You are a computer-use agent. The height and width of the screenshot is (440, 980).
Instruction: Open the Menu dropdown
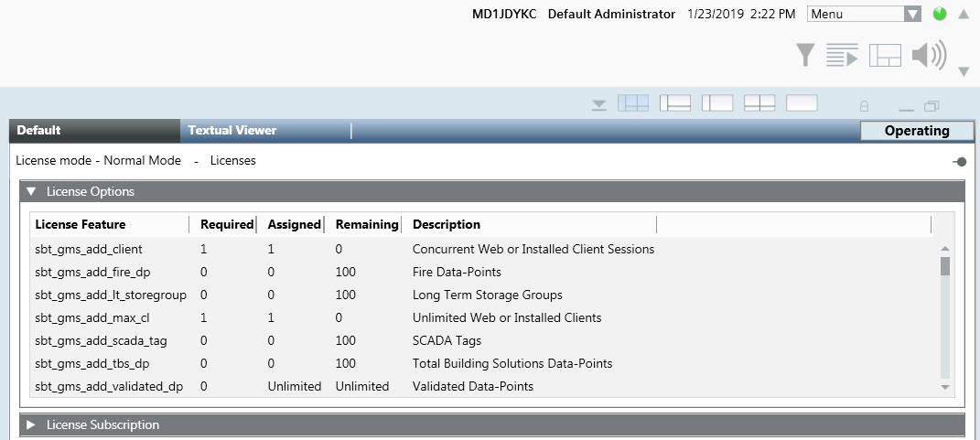click(x=865, y=14)
